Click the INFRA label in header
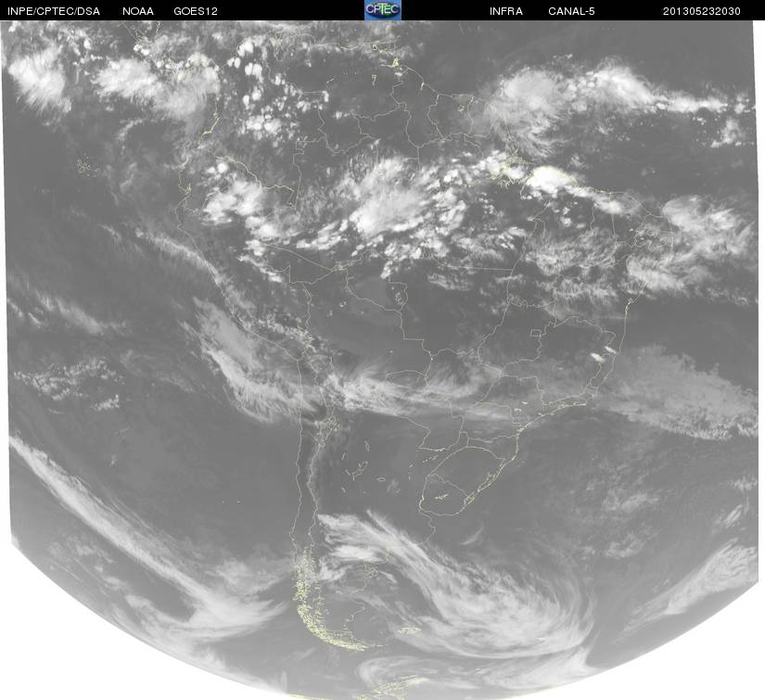This screenshot has height=700, width=765. click(506, 11)
